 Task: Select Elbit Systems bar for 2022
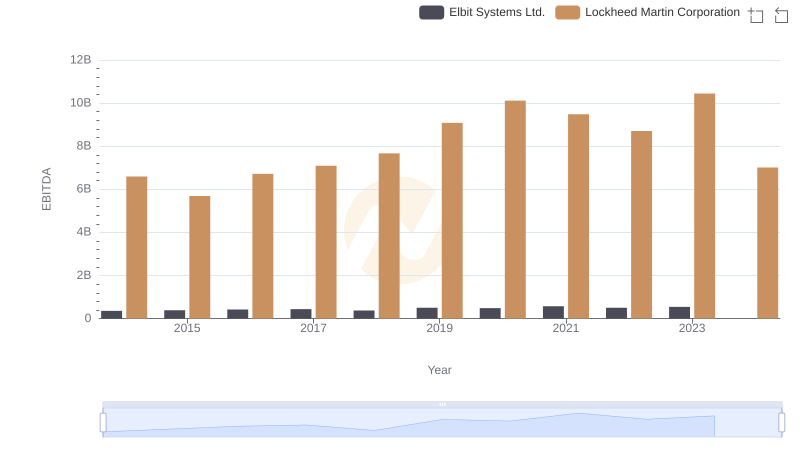(x=616, y=313)
